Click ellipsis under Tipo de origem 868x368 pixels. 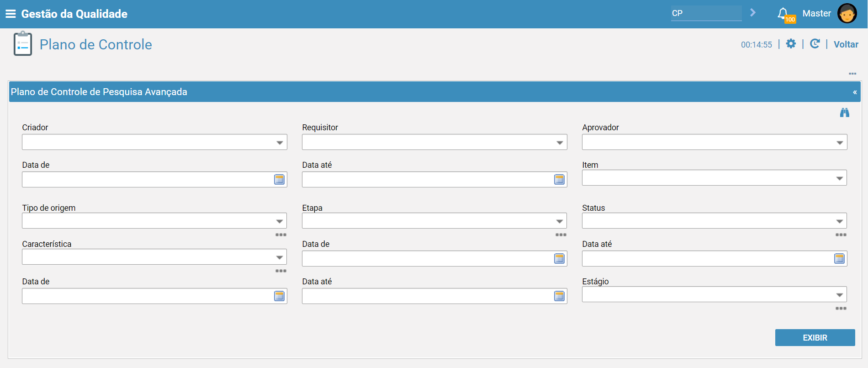click(x=281, y=235)
